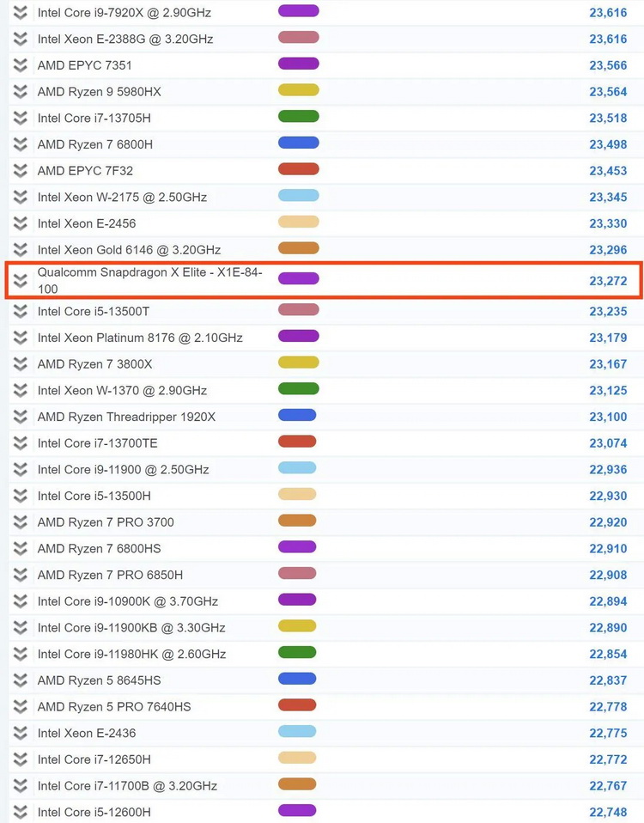Expand the AMD Ryzen 7 6800H chevron

coord(21,144)
